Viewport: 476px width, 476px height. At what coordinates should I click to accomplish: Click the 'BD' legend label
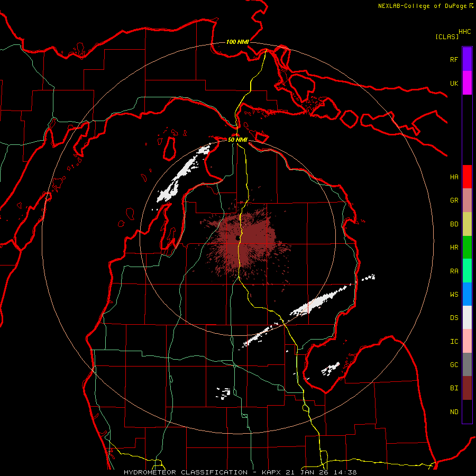tap(454, 224)
